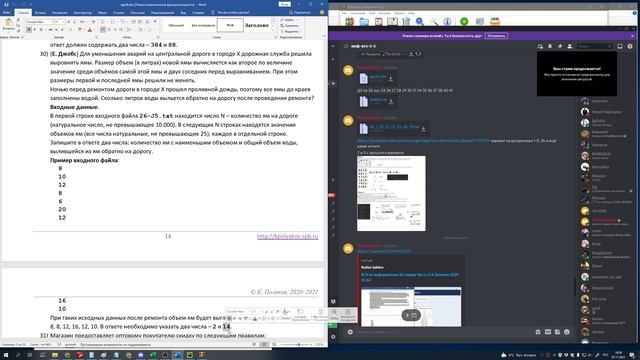Apply the text highlight color button
Image resolution: width=640 pixels, height=360 pixels.
[x=80, y=30]
